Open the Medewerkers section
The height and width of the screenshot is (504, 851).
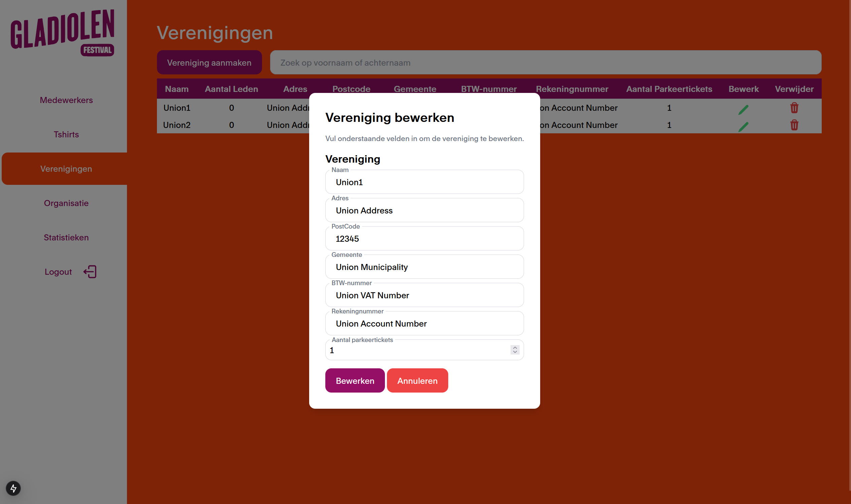(66, 100)
